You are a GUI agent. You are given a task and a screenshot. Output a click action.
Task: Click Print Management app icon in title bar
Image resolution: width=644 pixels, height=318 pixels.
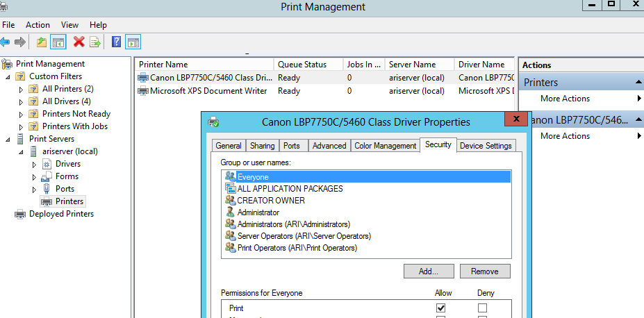click(x=3, y=6)
